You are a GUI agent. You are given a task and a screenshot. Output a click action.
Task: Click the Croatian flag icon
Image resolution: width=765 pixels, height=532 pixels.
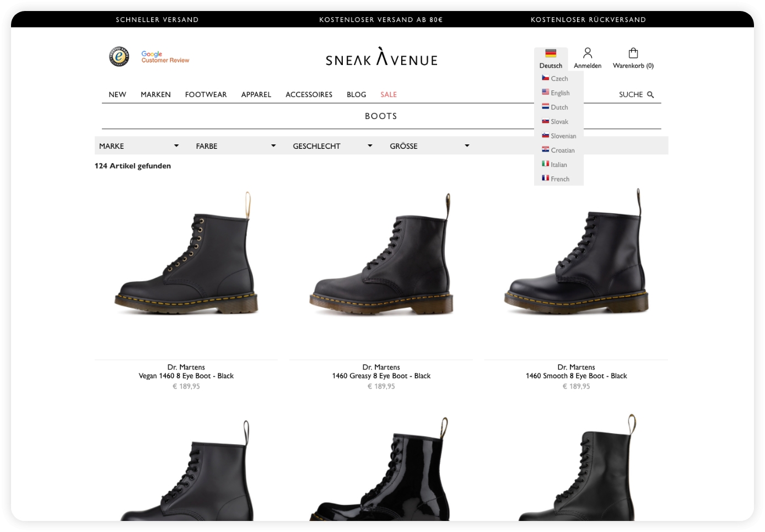click(546, 150)
